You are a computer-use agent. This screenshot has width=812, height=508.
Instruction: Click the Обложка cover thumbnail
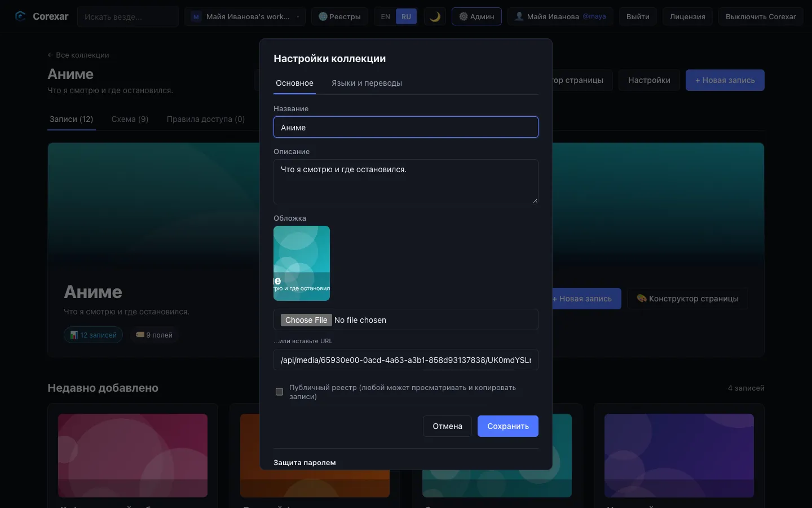click(x=302, y=263)
